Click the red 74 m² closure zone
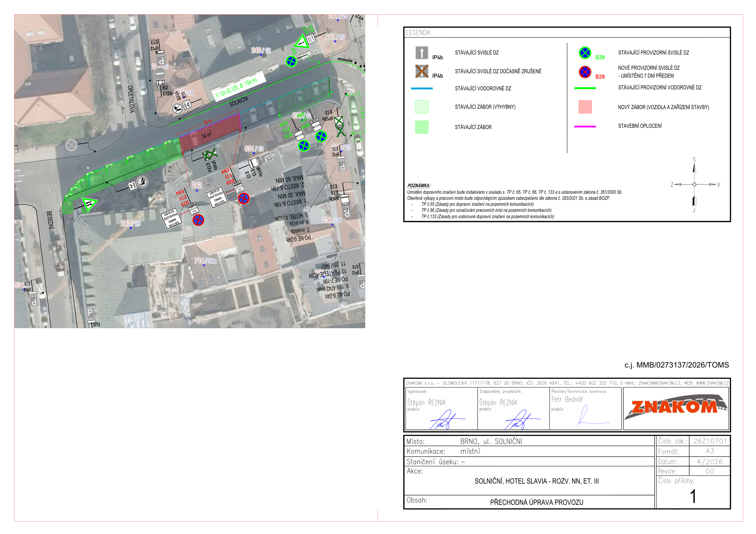The width and height of the screenshot is (756, 534). click(x=209, y=132)
